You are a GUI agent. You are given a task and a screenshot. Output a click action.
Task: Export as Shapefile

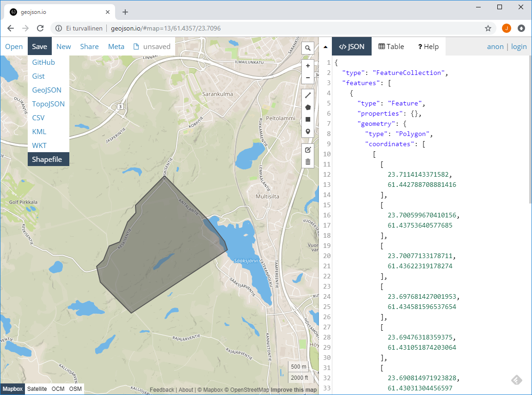[x=49, y=159]
